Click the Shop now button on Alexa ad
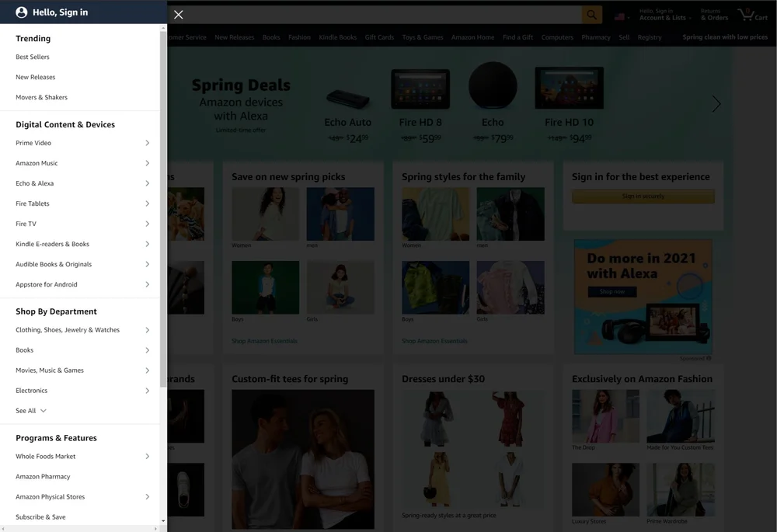This screenshot has width=777, height=532. 612,292
